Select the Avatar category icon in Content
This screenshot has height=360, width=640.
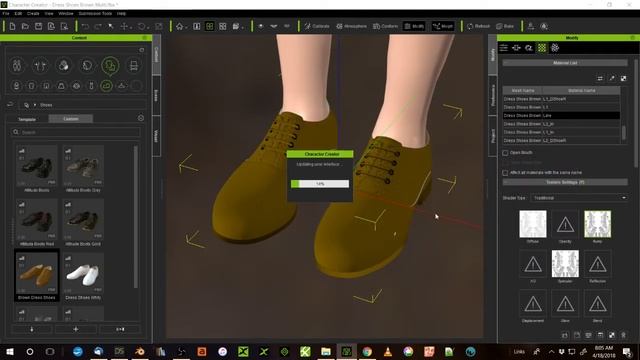click(17, 65)
